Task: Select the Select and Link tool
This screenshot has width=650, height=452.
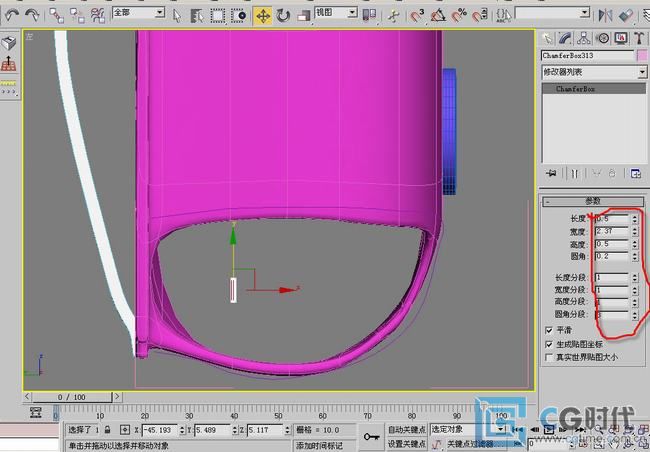Action: (x=56, y=16)
